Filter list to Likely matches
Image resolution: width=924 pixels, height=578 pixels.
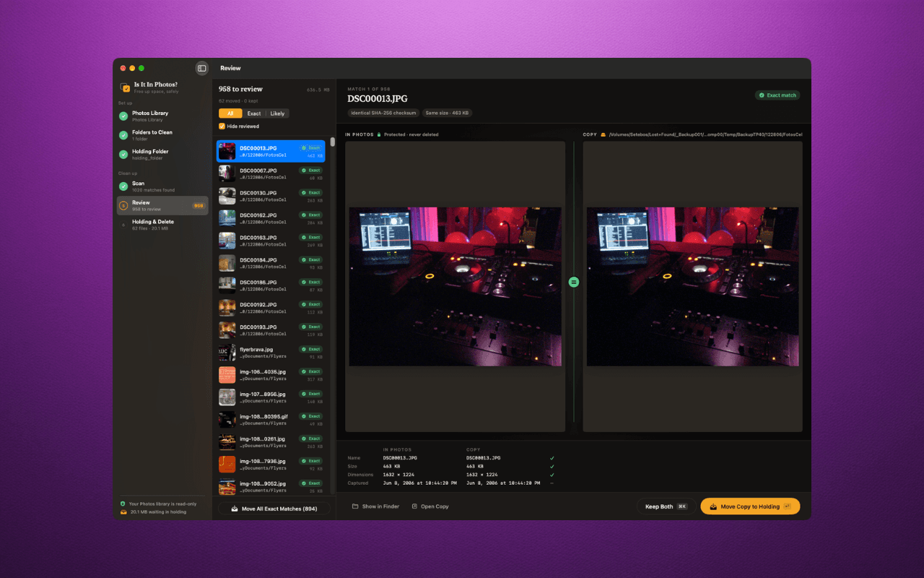277,113
